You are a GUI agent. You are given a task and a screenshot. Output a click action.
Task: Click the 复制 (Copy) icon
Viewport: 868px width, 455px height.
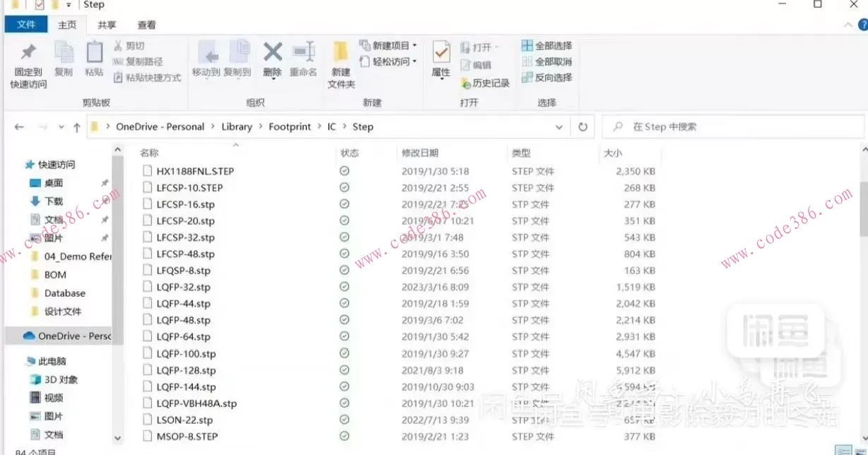64,61
